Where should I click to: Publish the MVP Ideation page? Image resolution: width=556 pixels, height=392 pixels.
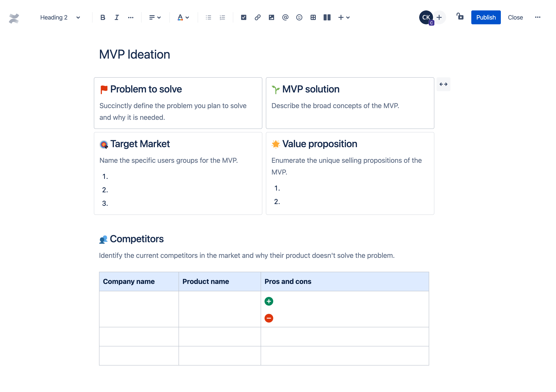[486, 17]
